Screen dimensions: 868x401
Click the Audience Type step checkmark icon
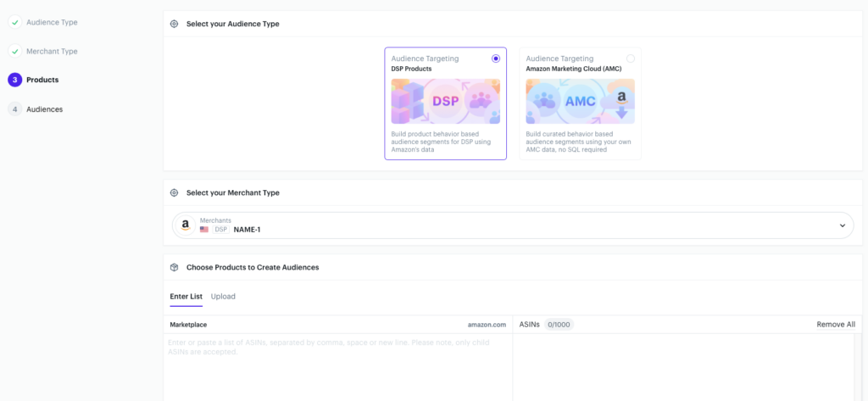coord(15,23)
